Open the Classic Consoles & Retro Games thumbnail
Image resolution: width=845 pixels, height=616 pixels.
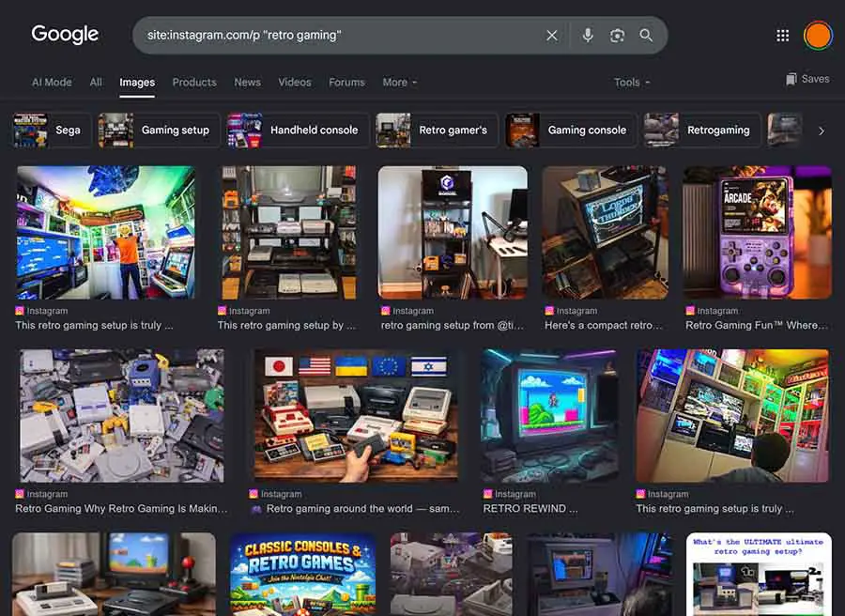click(303, 574)
